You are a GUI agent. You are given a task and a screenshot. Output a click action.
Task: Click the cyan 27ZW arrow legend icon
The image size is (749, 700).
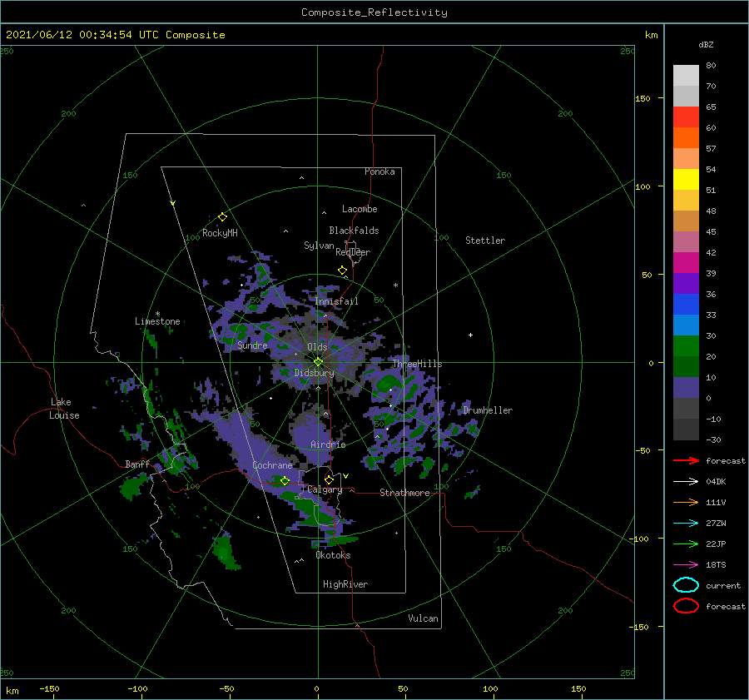point(686,524)
